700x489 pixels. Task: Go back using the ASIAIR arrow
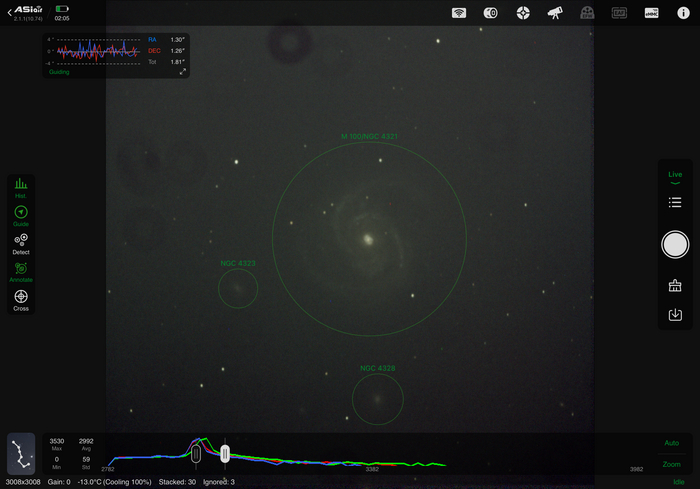coord(10,10)
